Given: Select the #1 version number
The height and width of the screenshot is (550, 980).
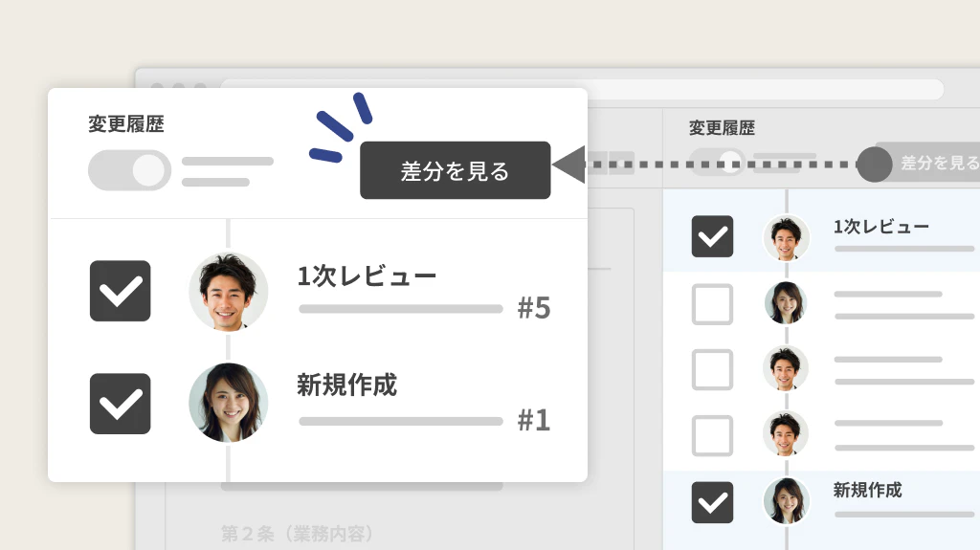Looking at the screenshot, I should click(534, 420).
